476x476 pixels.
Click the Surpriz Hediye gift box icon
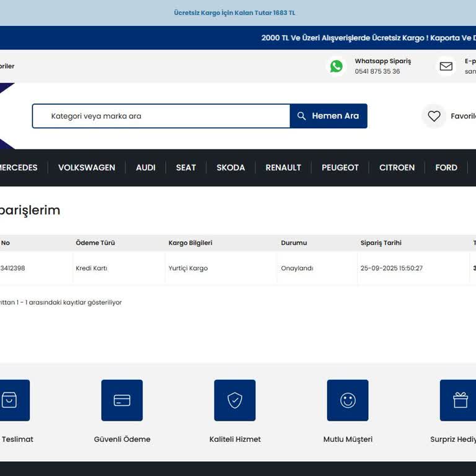(x=459, y=400)
